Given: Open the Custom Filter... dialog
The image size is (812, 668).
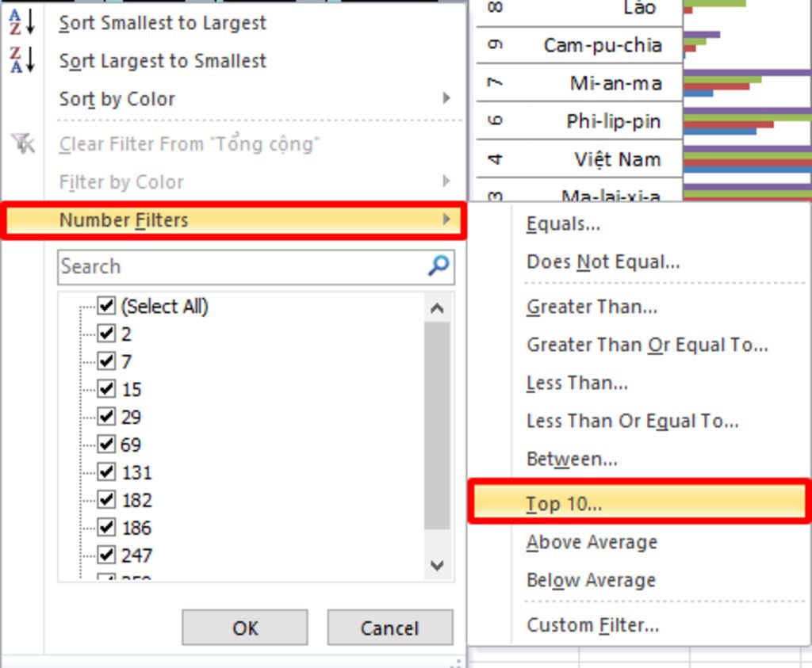Looking at the screenshot, I should click(x=593, y=625).
